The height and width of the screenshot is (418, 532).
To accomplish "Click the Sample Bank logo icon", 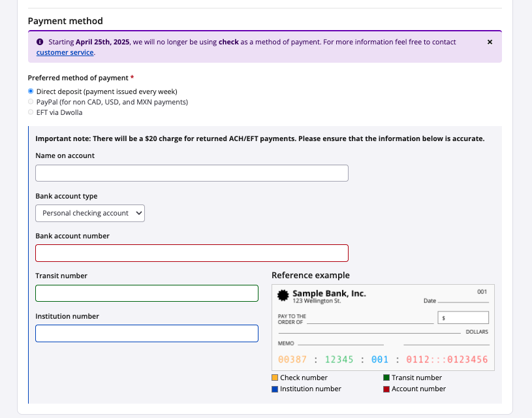I will (x=283, y=295).
